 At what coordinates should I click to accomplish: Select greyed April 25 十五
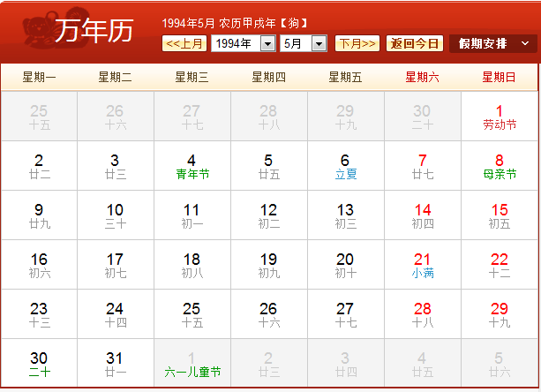click(39, 117)
